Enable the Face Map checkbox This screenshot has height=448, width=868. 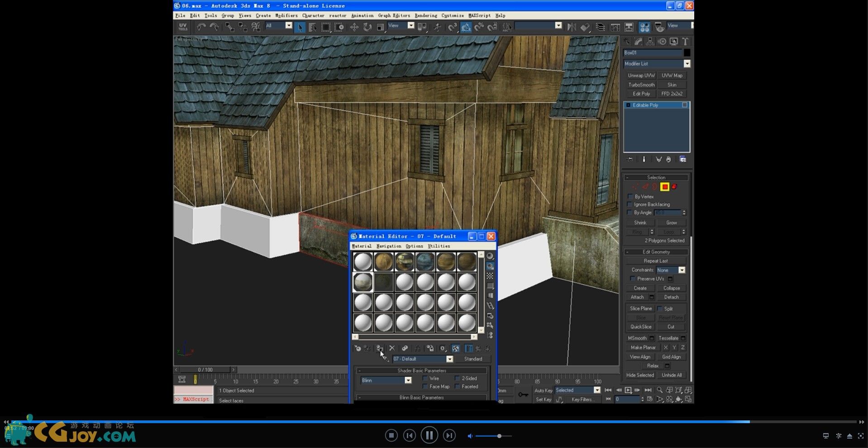pos(425,387)
